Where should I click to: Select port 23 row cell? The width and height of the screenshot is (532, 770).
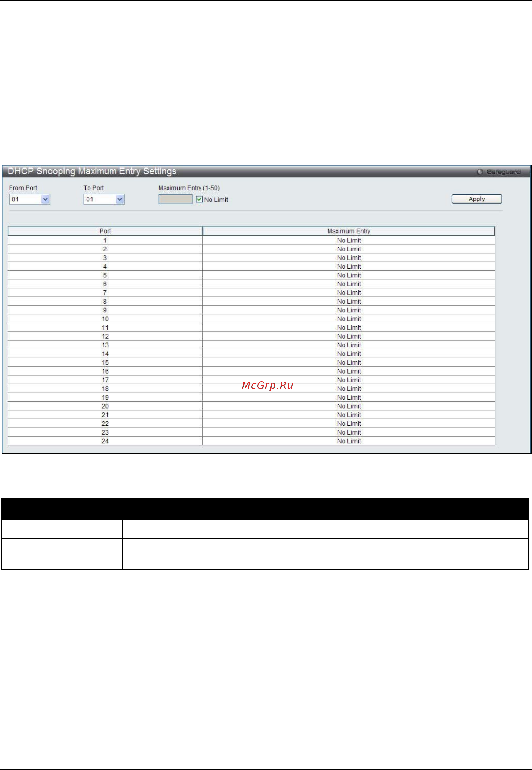[105, 432]
